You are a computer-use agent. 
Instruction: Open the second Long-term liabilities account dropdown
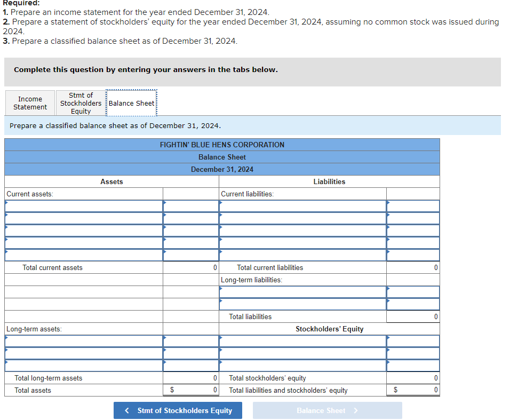302,304
